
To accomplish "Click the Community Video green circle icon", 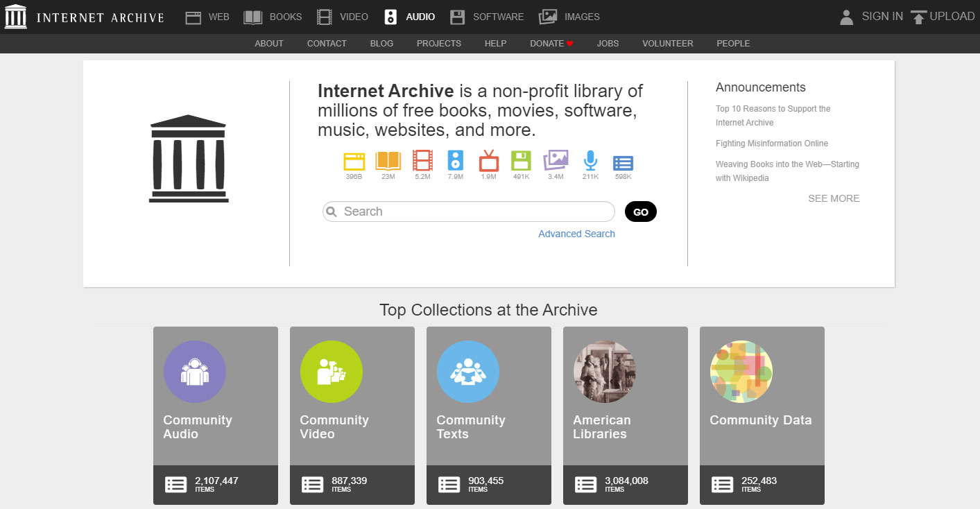I will coord(332,372).
